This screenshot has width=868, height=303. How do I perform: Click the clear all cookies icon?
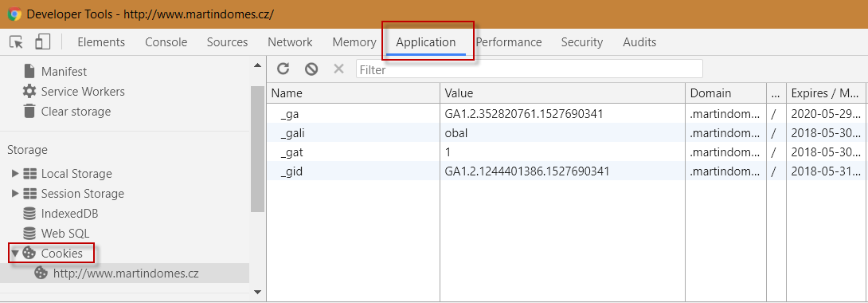click(x=311, y=69)
